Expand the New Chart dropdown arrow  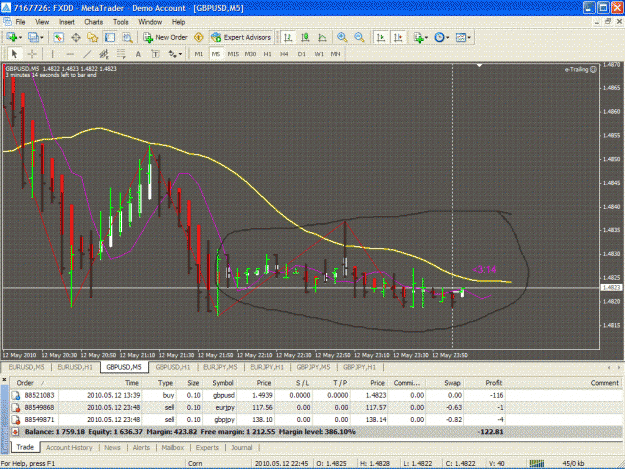pyautogui.click(x=20, y=38)
